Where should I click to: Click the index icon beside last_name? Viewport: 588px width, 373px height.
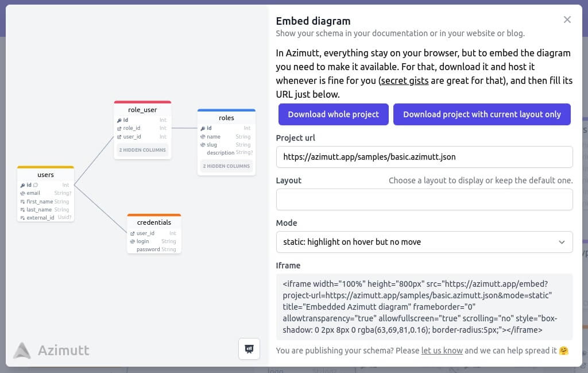[x=22, y=209]
